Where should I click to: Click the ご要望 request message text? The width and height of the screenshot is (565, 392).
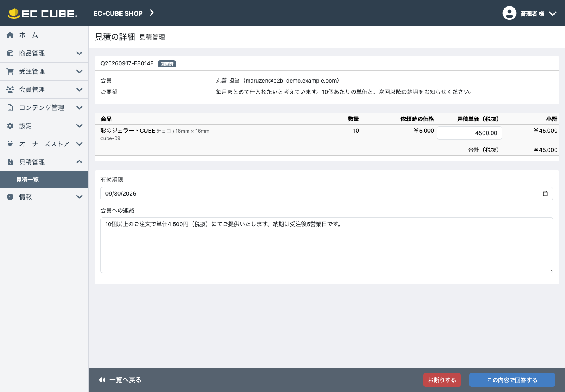pos(344,92)
